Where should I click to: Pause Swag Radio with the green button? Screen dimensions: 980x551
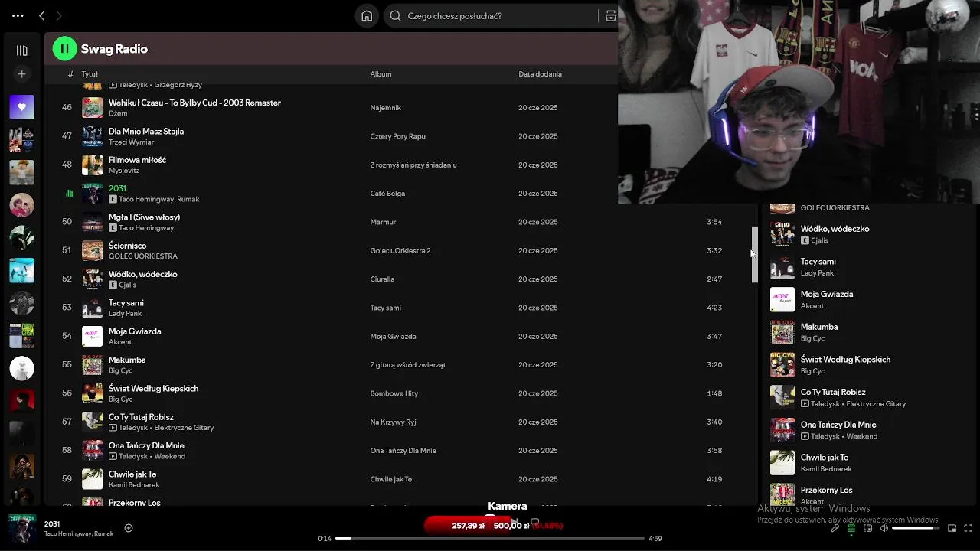65,49
